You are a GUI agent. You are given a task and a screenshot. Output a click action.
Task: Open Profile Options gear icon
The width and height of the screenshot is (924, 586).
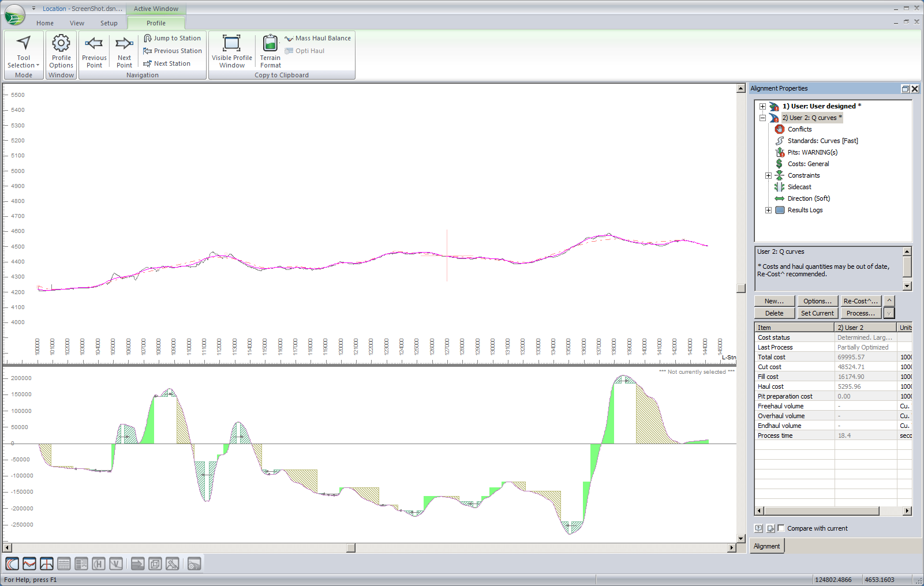point(61,44)
